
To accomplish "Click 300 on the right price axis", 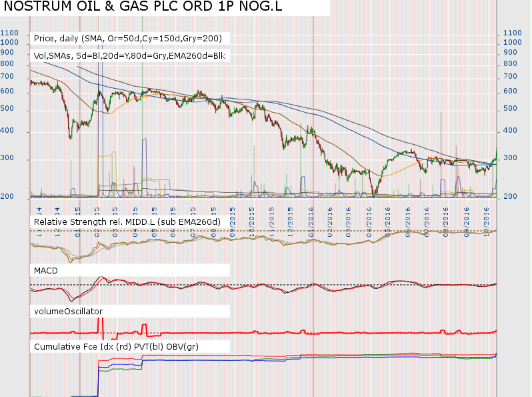I will (x=510, y=158).
